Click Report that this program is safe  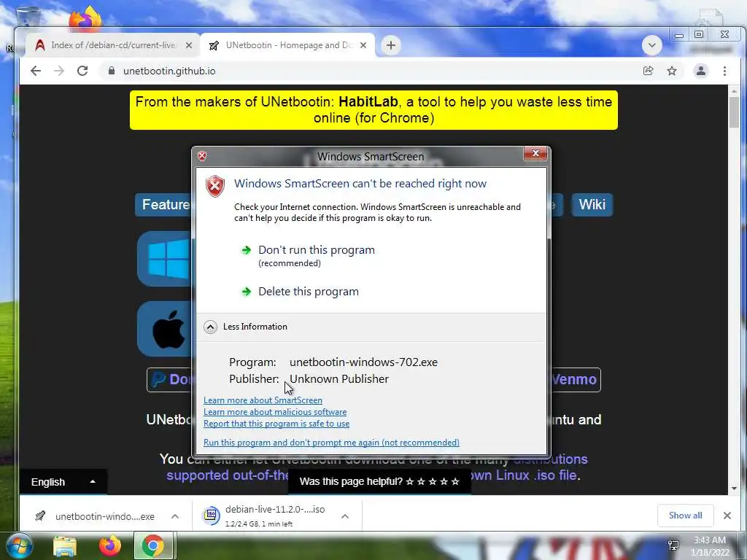tap(276, 424)
